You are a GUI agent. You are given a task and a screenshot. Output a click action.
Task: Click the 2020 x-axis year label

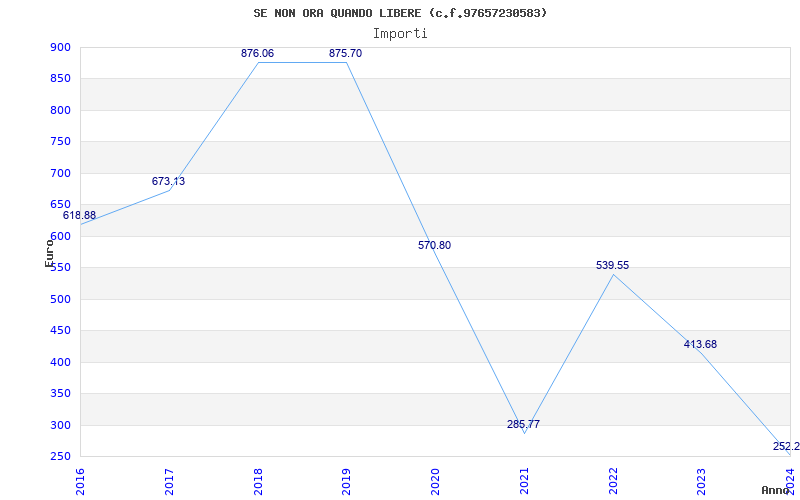[x=435, y=482]
